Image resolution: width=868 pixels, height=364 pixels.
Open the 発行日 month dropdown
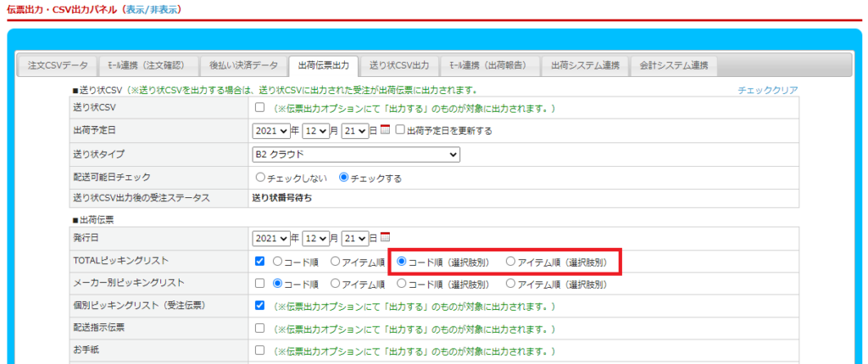[314, 238]
